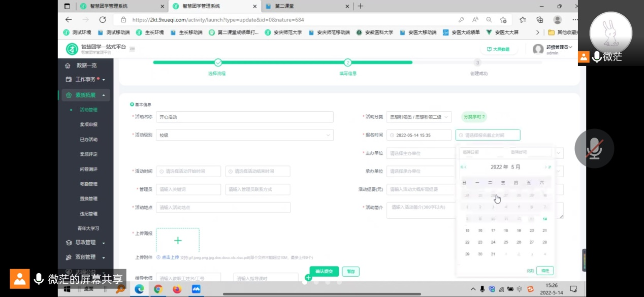
Task: Click the previous month arrow in calendar
Action: pos(466,167)
